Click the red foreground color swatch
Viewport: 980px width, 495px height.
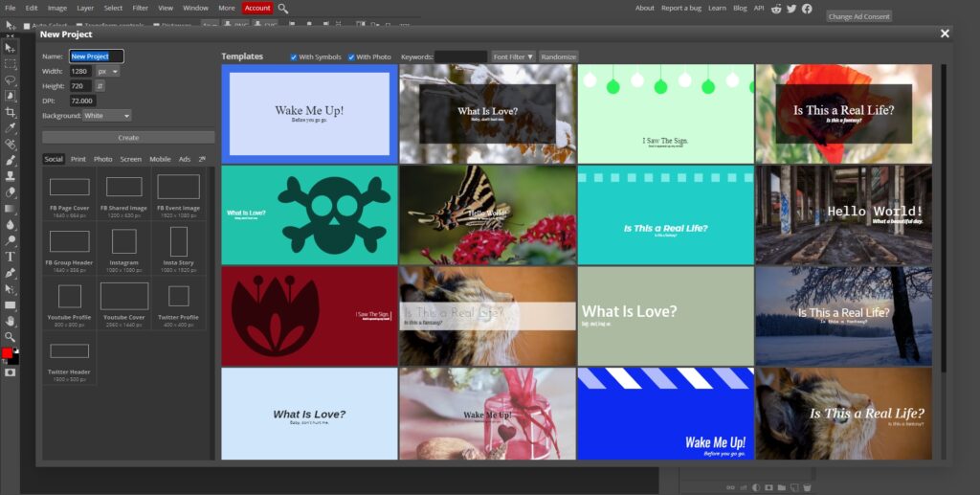pyautogui.click(x=8, y=353)
